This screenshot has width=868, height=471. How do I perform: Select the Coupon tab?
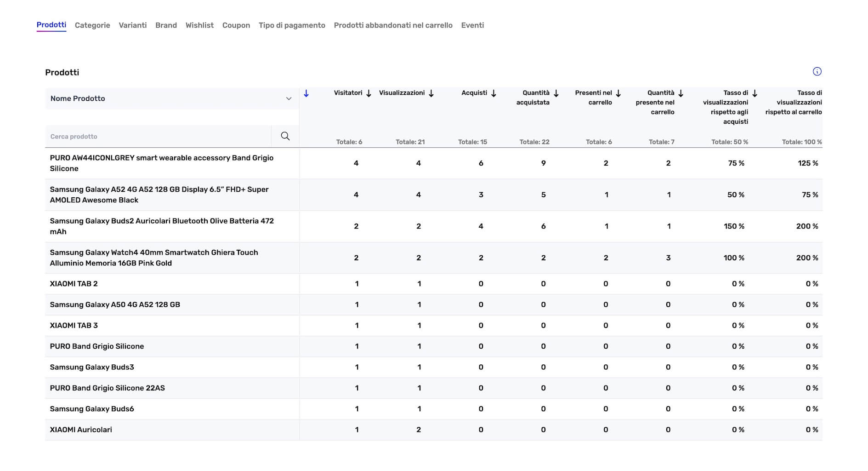[x=236, y=25]
